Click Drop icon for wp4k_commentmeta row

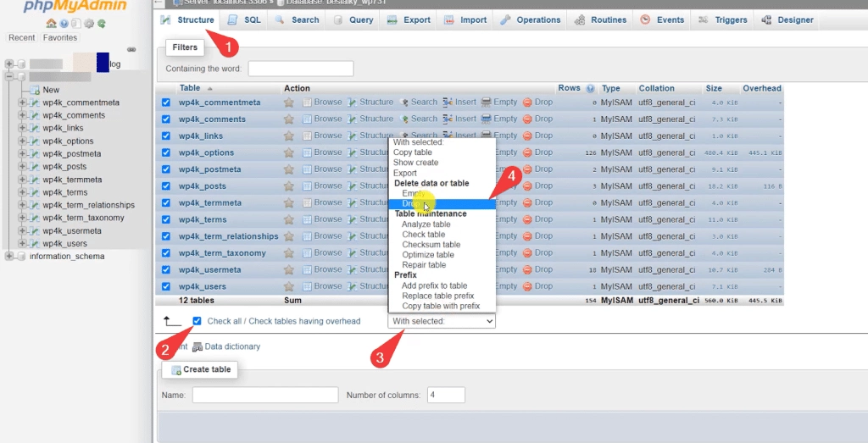(527, 102)
